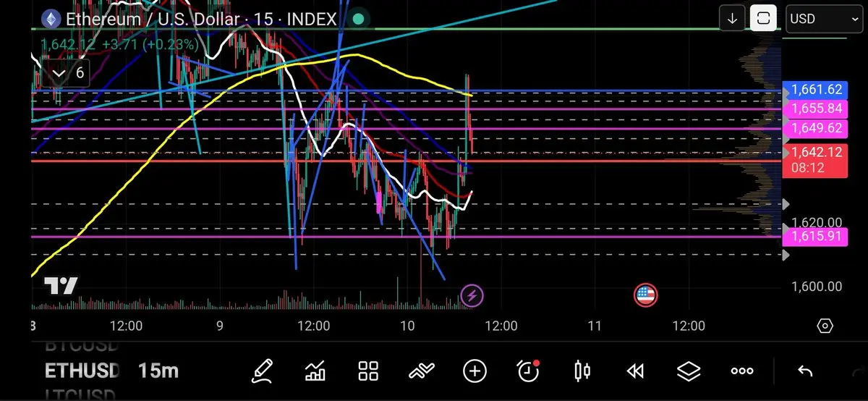Click the date 10 on the time axis

pos(407,326)
